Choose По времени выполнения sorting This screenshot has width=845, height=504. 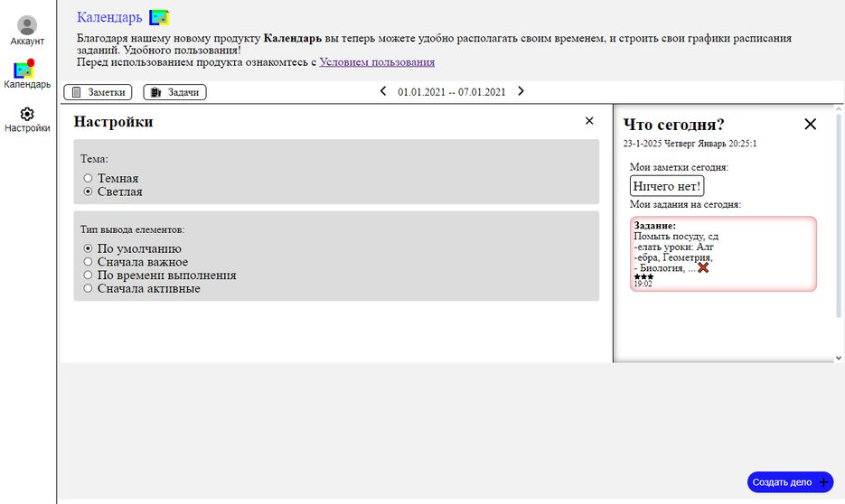tap(89, 275)
